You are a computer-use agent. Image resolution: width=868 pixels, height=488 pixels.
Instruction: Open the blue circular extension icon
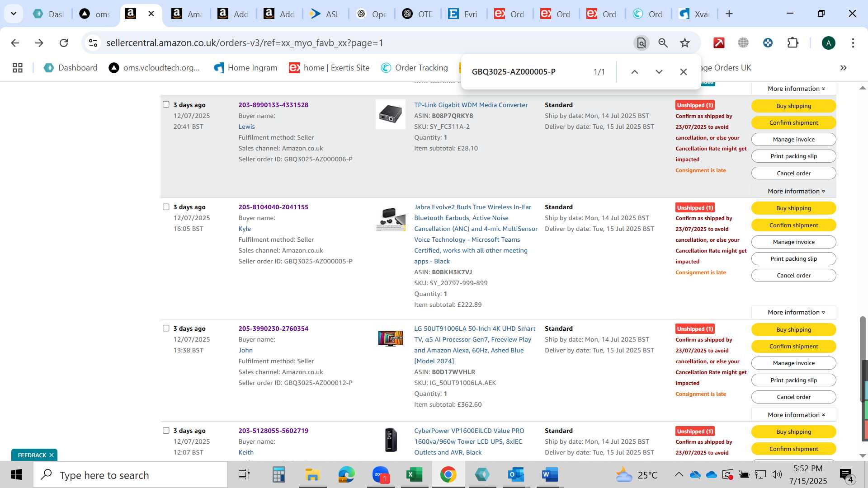(x=768, y=43)
